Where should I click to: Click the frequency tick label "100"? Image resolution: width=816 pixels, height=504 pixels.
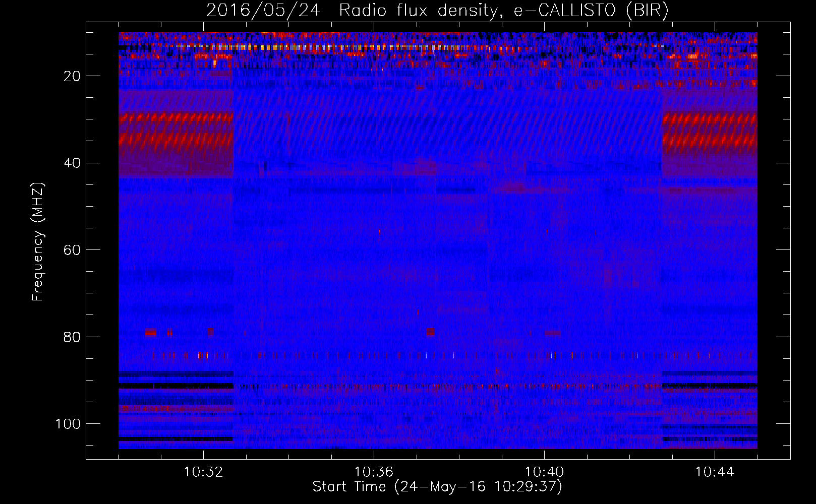68,424
